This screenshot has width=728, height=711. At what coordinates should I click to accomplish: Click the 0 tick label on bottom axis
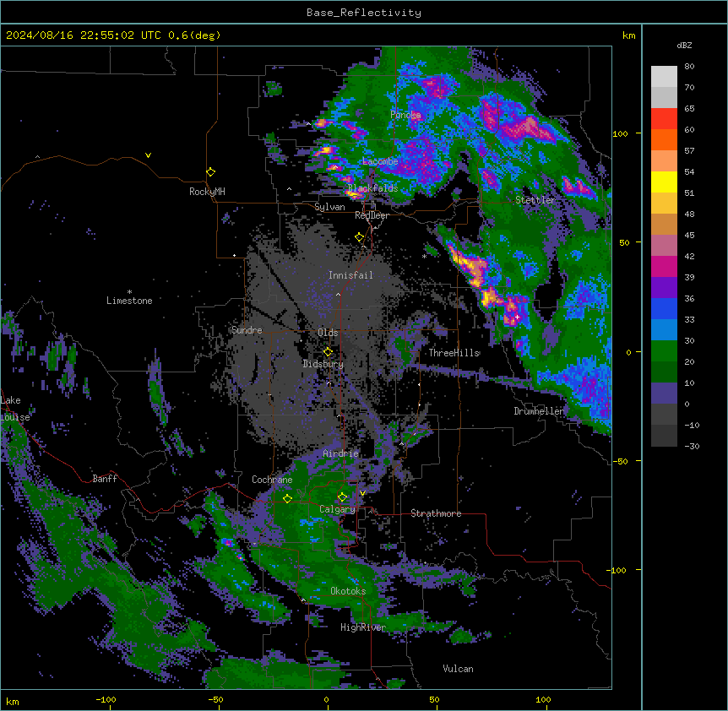[326, 699]
